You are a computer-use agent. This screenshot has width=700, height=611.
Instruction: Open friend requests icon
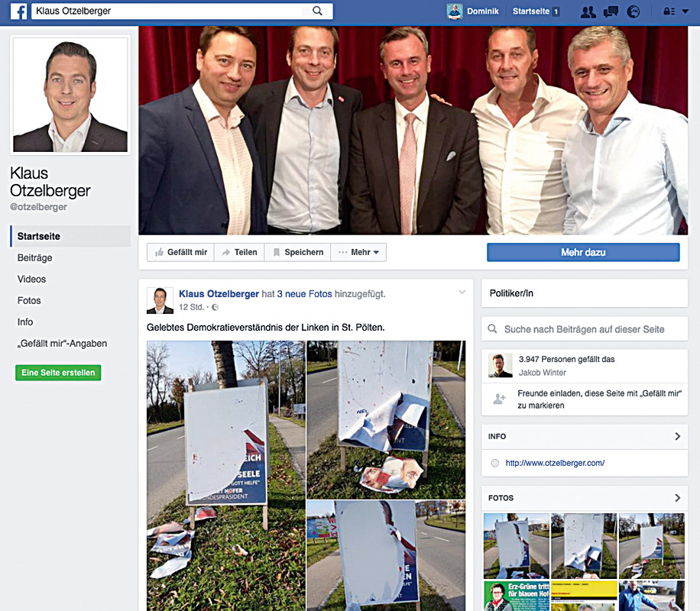588,12
